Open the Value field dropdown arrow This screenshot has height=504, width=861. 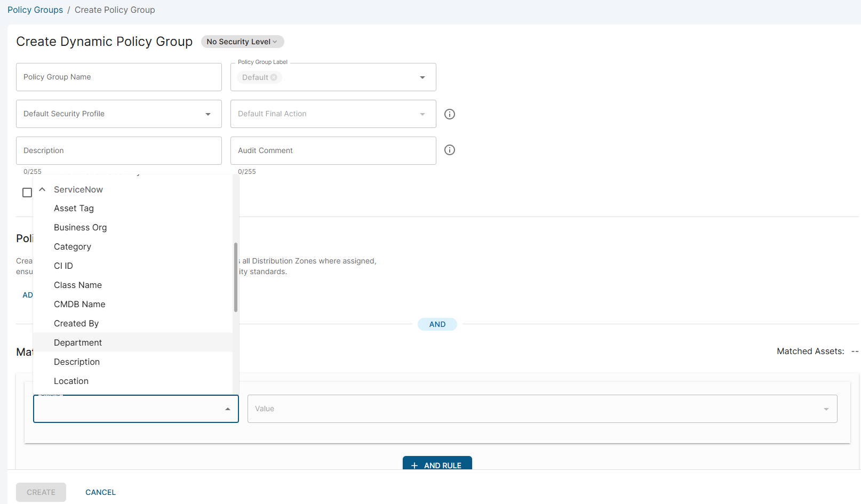tap(826, 409)
